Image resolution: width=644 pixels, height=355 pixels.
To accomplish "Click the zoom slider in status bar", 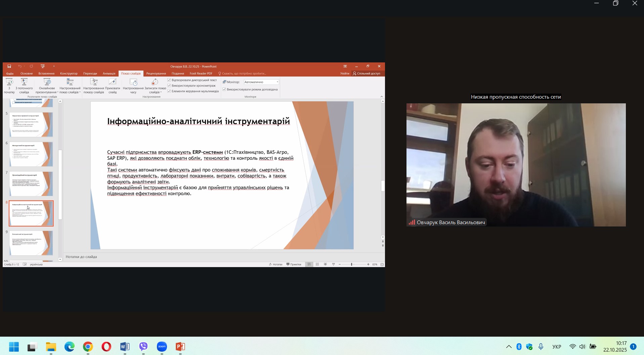I will click(352, 264).
